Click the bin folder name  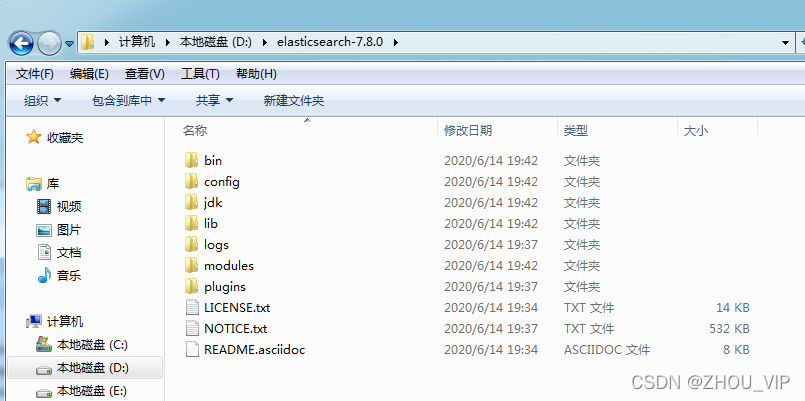point(213,160)
